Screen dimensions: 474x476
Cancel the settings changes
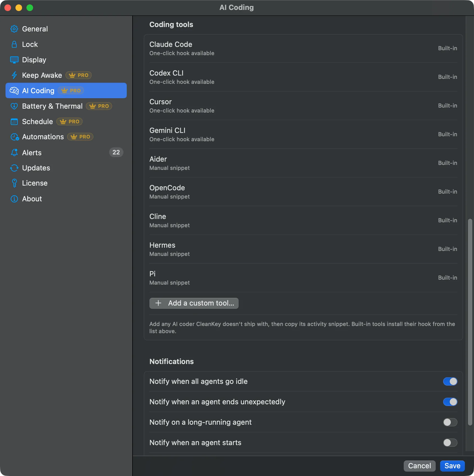(x=419, y=466)
